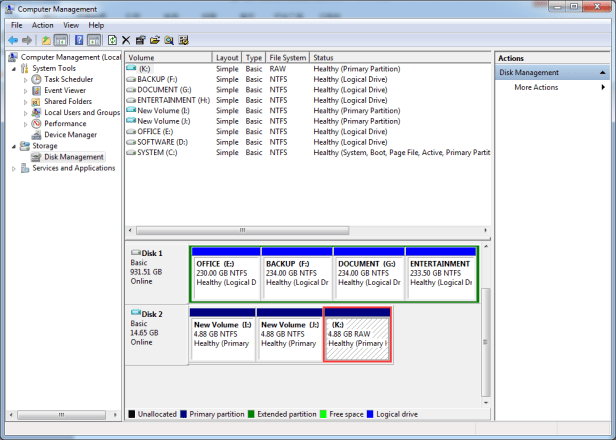Click More Actions in Actions pane

pyautogui.click(x=536, y=88)
